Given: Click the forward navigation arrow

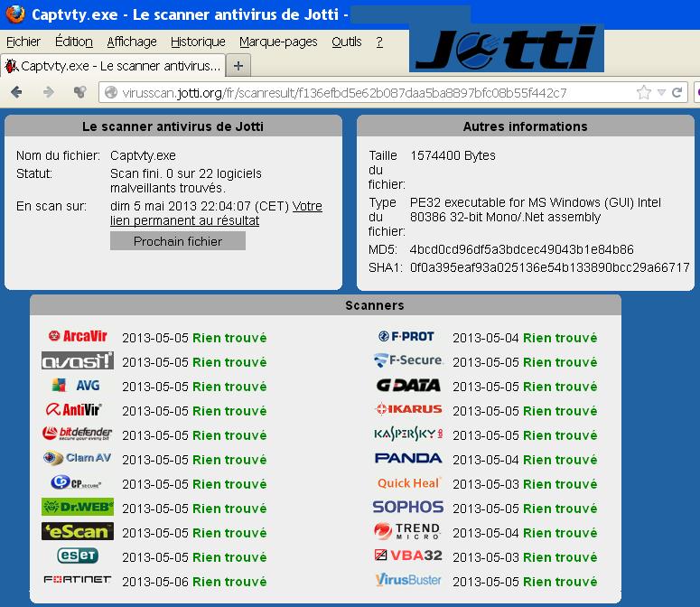Looking at the screenshot, I should [x=48, y=92].
